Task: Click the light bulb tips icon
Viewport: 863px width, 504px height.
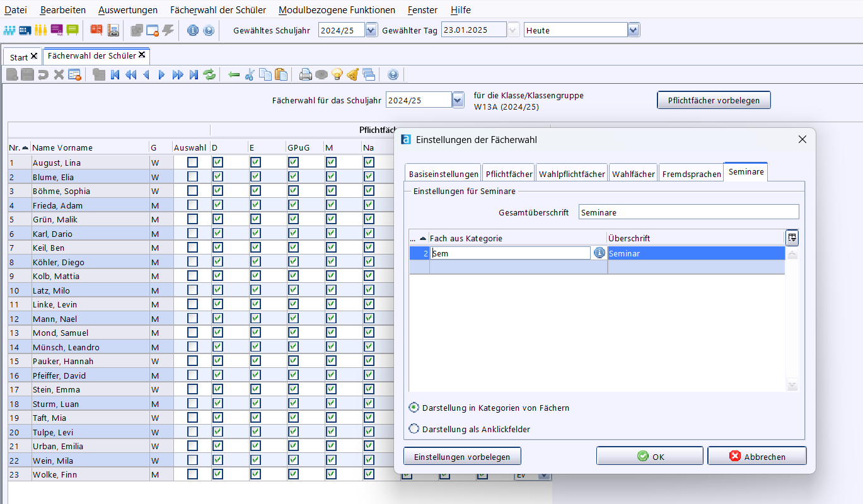Action: pyautogui.click(x=337, y=75)
